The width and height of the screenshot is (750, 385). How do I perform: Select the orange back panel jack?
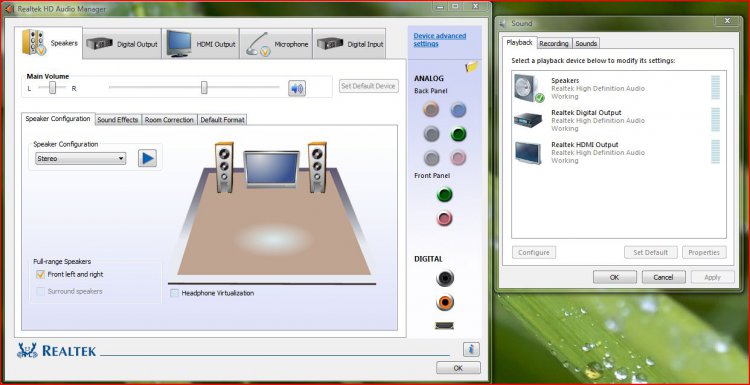click(431, 110)
